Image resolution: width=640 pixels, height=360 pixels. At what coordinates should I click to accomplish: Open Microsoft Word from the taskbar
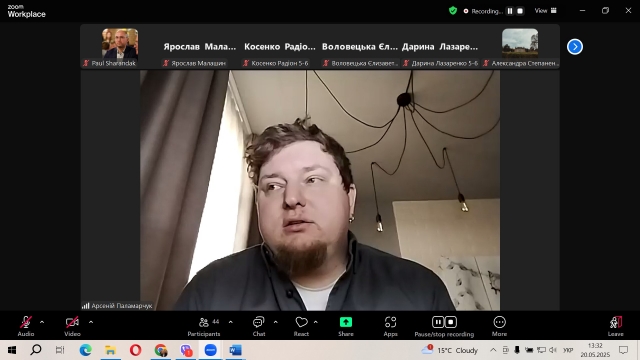pyautogui.click(x=236, y=350)
